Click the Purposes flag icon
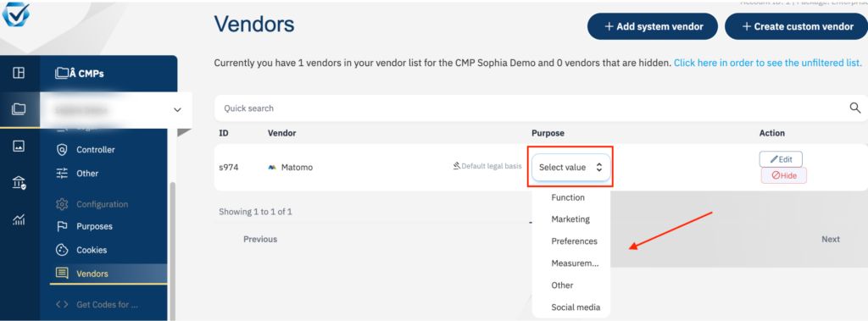The width and height of the screenshot is (868, 321). pyautogui.click(x=62, y=226)
